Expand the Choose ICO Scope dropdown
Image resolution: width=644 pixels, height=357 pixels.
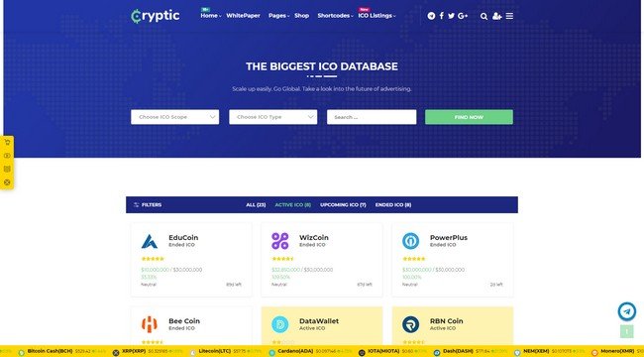pyautogui.click(x=175, y=117)
